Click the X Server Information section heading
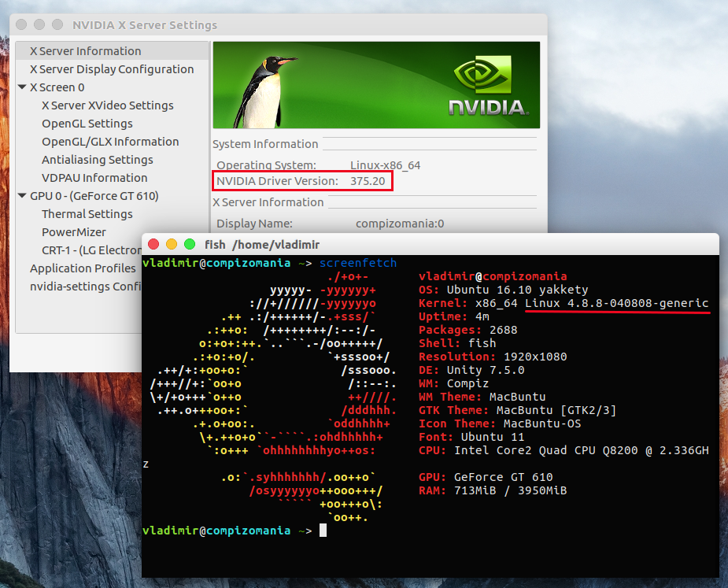This screenshot has width=728, height=588. tap(268, 202)
